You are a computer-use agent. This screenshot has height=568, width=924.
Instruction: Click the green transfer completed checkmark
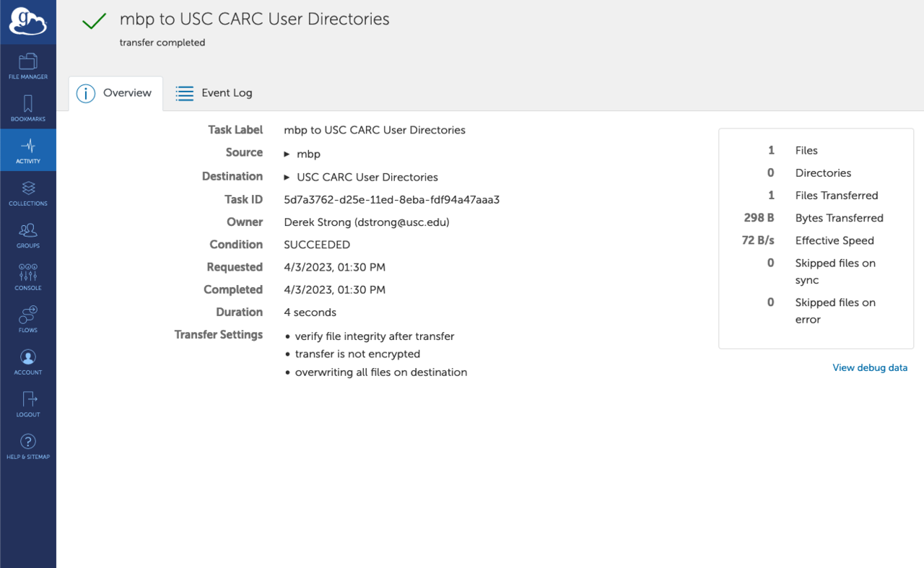point(95,22)
